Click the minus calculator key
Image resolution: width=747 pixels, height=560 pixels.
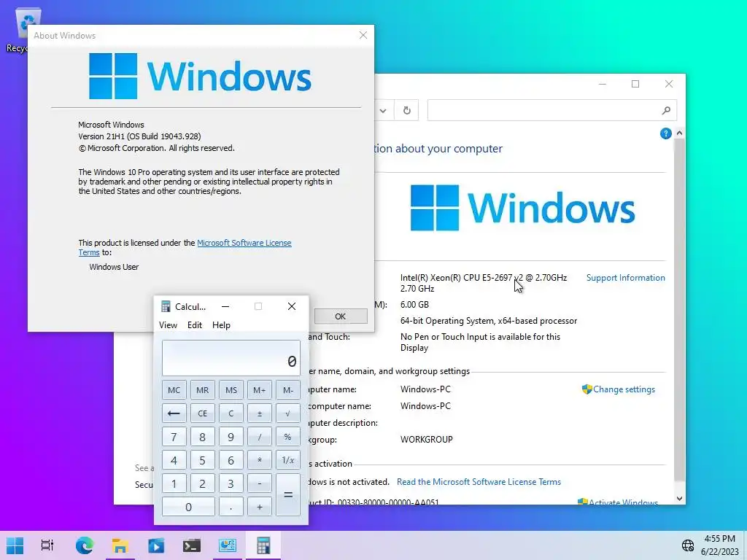(260, 483)
